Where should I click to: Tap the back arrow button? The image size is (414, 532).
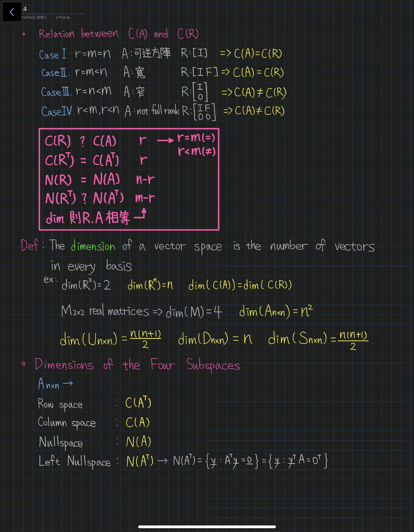[x=12, y=12]
